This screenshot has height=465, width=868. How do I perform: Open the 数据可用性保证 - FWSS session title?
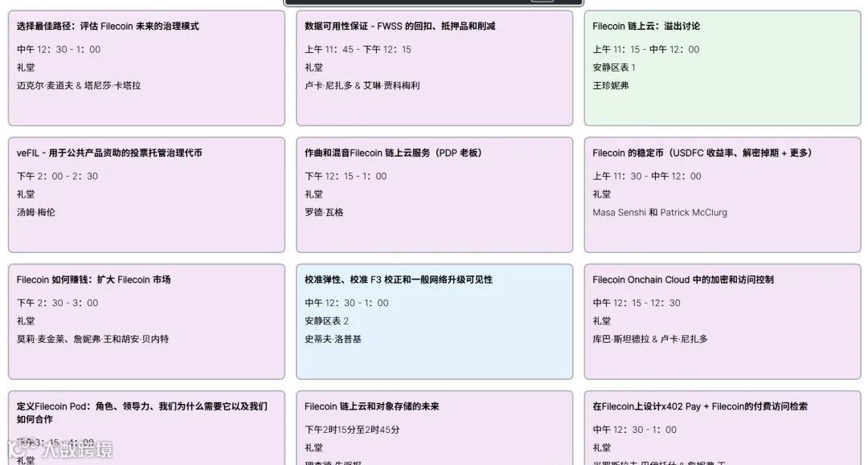point(399,26)
